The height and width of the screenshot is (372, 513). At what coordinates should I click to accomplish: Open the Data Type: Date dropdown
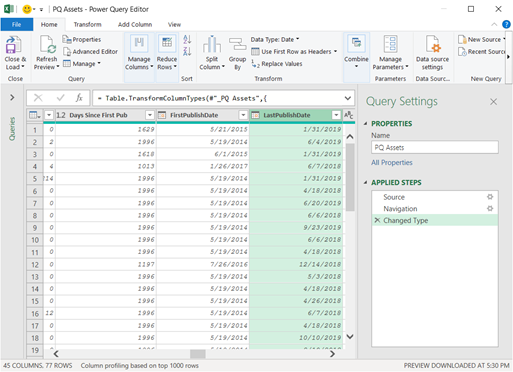pyautogui.click(x=275, y=39)
